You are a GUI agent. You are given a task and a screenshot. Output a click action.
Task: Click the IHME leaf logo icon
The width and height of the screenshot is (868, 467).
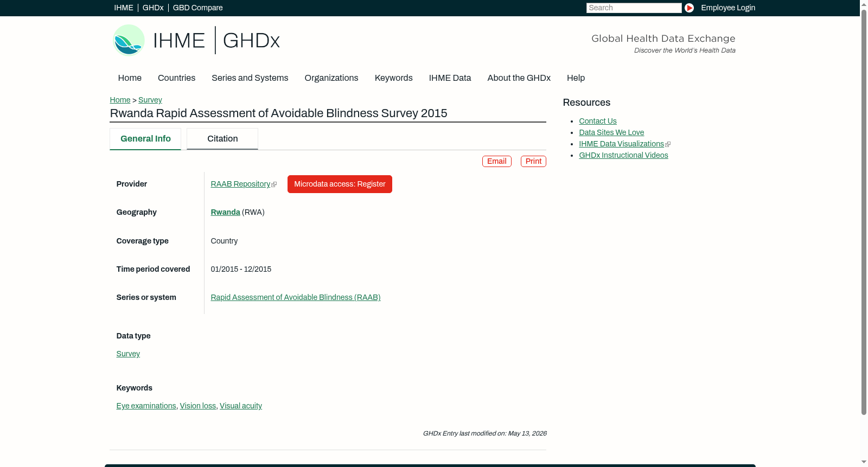(x=129, y=40)
